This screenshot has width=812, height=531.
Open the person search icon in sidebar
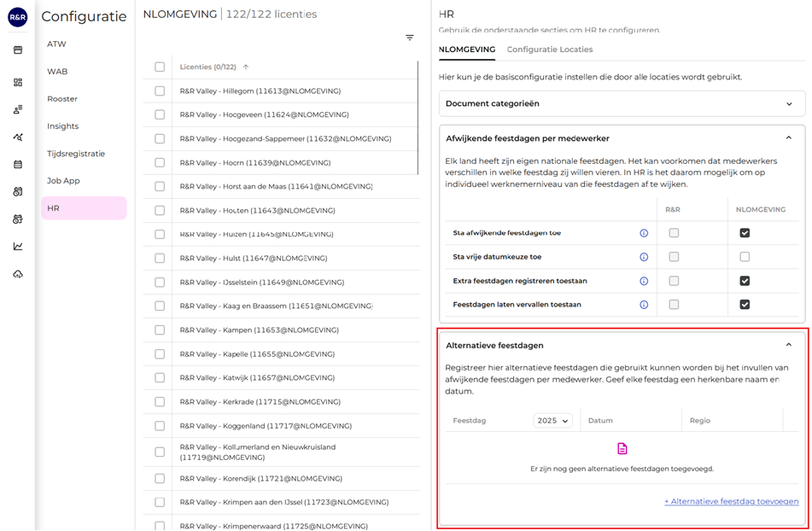click(18, 137)
